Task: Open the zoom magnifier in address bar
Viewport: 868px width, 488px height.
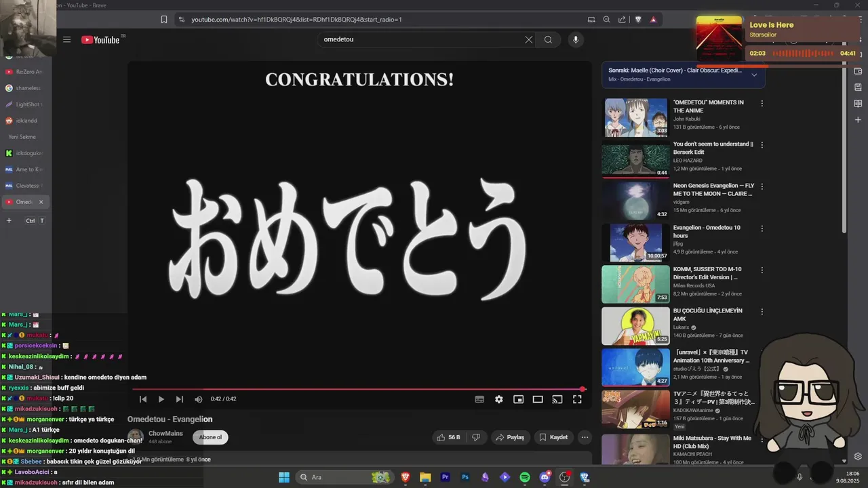Action: pyautogui.click(x=607, y=20)
